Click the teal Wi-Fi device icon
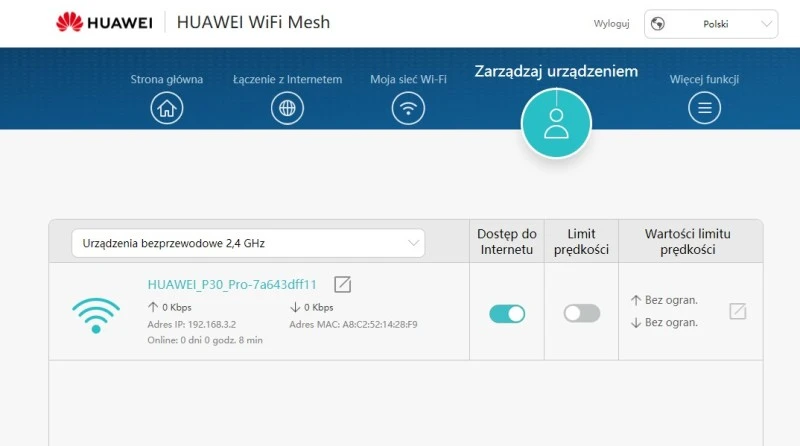This screenshot has width=800, height=446. coord(96,315)
